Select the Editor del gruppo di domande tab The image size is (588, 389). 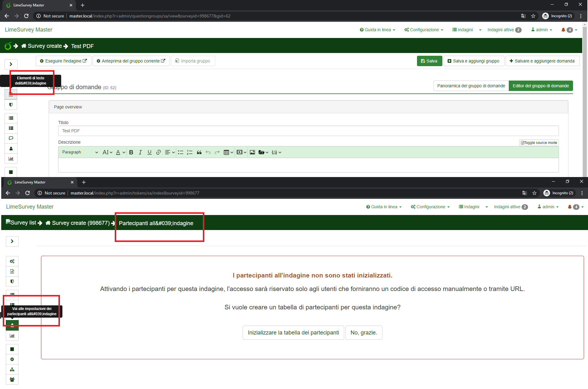tap(541, 86)
